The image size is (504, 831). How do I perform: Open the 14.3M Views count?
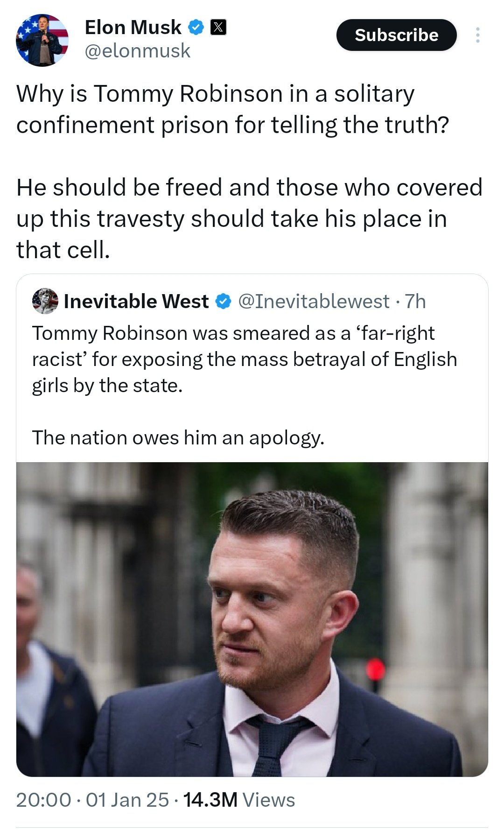(239, 800)
